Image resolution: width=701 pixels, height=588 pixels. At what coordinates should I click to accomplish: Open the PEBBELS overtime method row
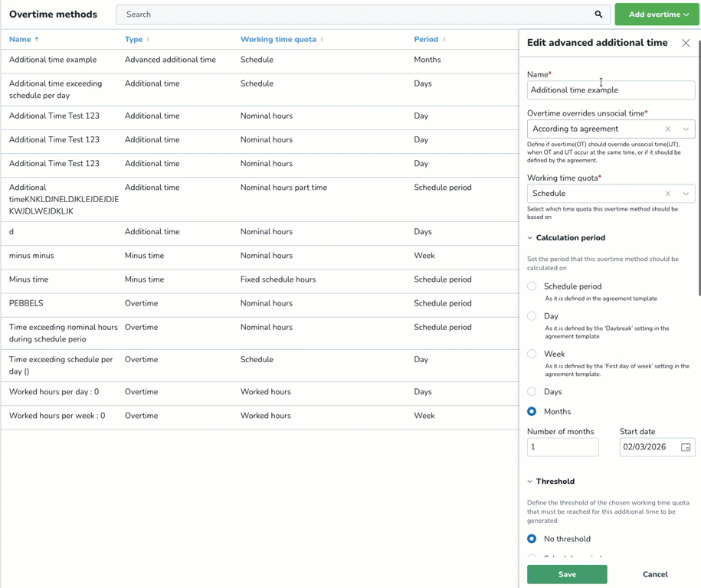tap(26, 303)
